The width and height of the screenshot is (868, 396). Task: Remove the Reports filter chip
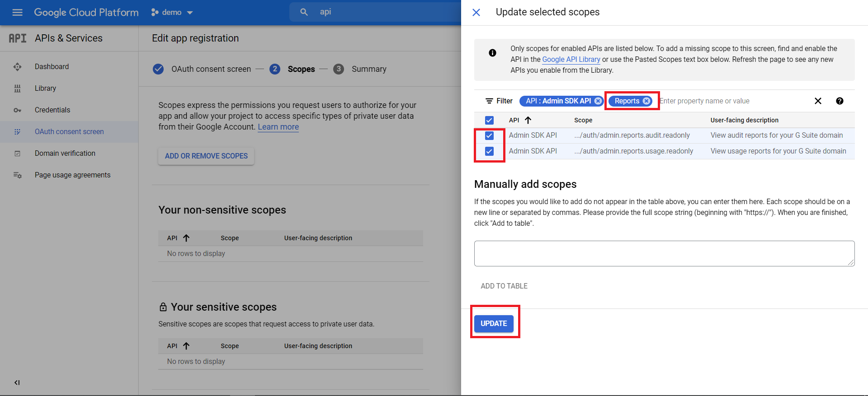[x=646, y=101]
